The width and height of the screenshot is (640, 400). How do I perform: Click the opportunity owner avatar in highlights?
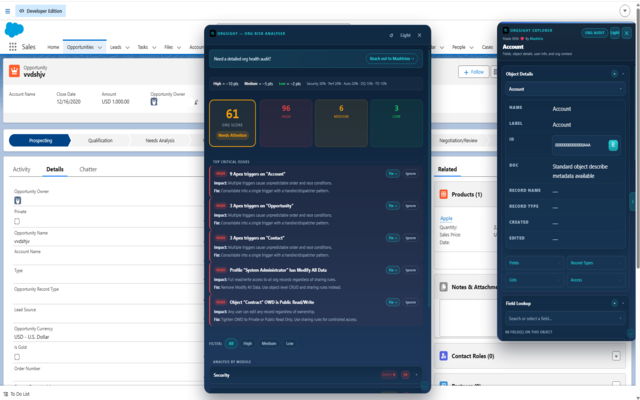pyautogui.click(x=154, y=102)
